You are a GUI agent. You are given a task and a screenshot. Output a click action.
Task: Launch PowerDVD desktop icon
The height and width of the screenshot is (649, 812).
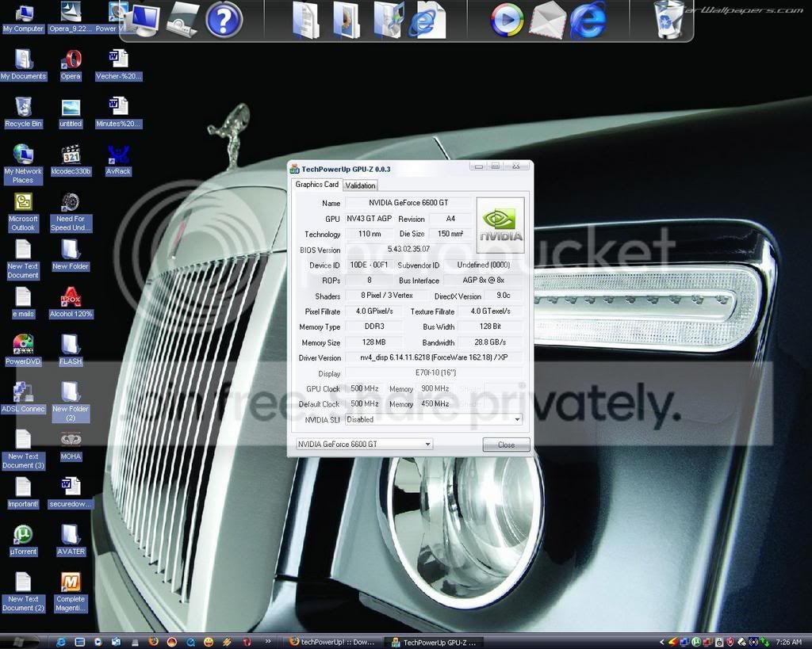(x=23, y=350)
